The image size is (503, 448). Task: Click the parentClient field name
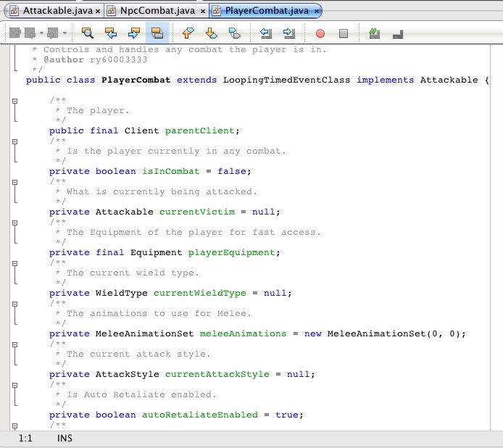200,131
